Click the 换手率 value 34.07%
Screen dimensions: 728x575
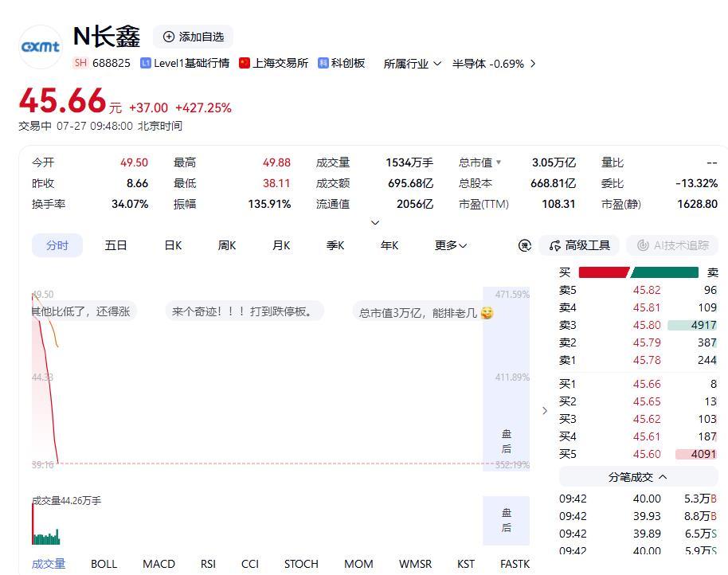pyautogui.click(x=130, y=204)
